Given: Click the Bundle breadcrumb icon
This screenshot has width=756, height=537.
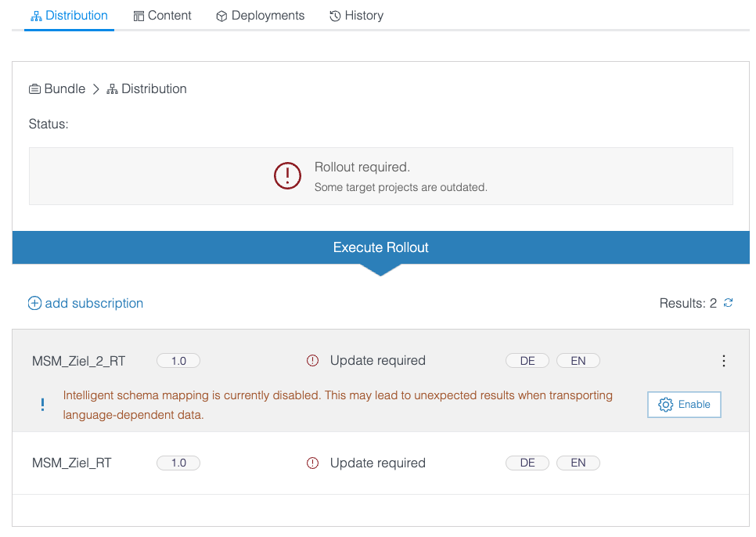Looking at the screenshot, I should 35,89.
